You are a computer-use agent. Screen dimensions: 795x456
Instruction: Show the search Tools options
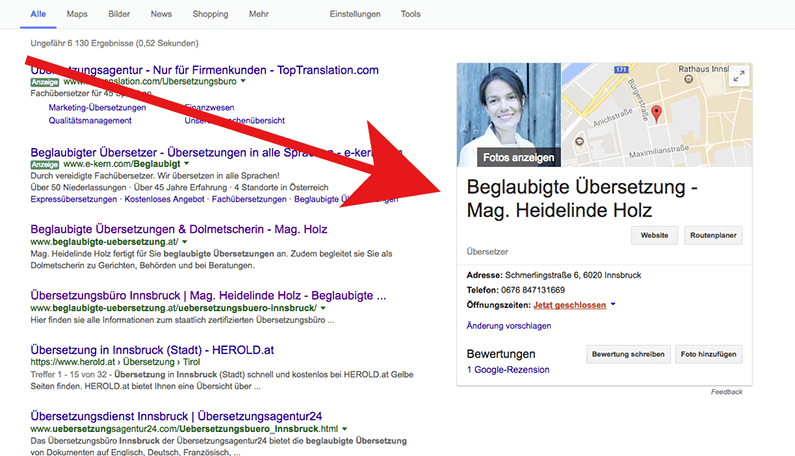click(411, 14)
